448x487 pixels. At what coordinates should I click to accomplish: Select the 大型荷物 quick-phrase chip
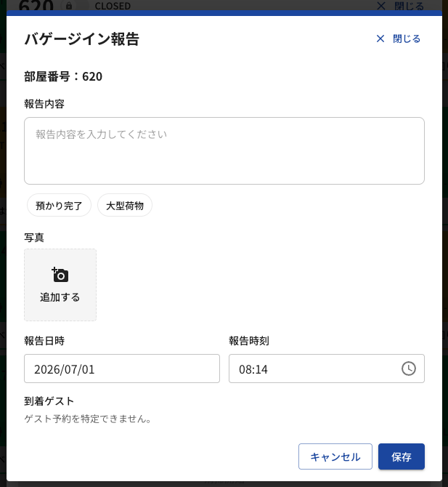click(x=125, y=205)
